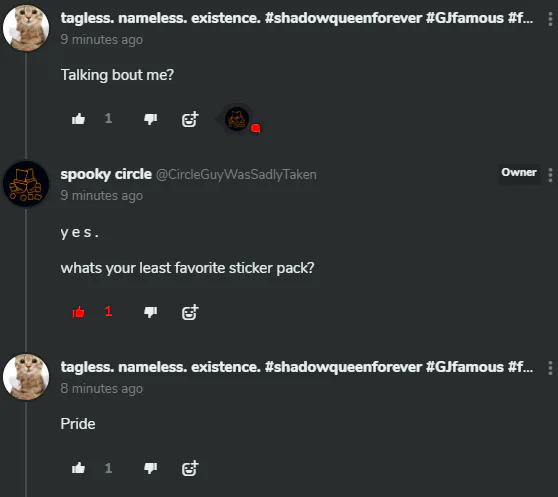Viewport: 558px width, 497px height.
Task: Remove your like on spooky circle's comment
Action: 78,312
